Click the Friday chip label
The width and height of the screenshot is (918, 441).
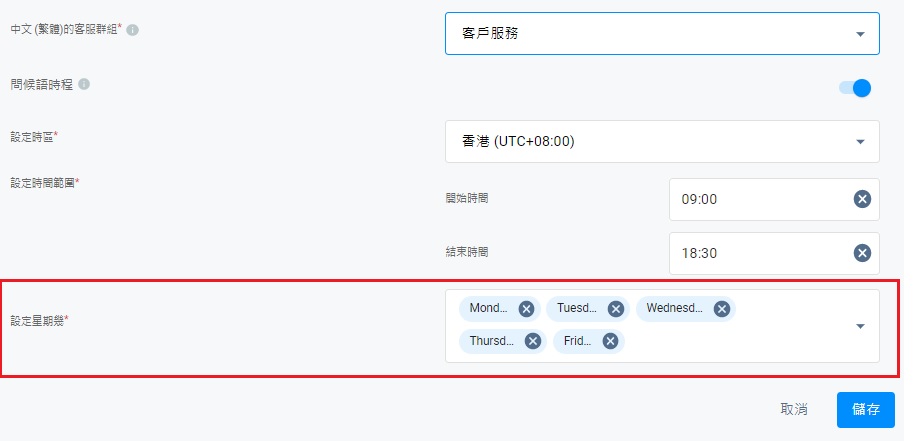click(x=578, y=341)
